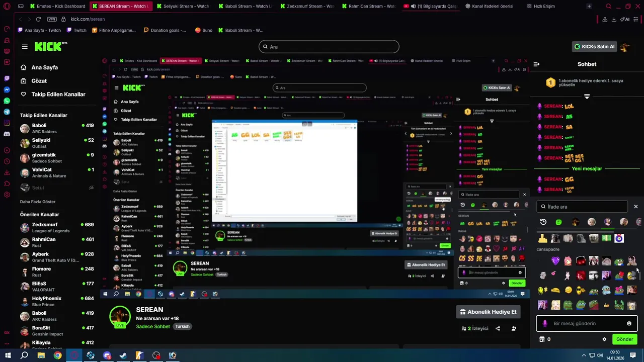This screenshot has height=362, width=644.
Task: Toggle the Yeni mesajlar pause arrow in chat
Action: coord(587,97)
